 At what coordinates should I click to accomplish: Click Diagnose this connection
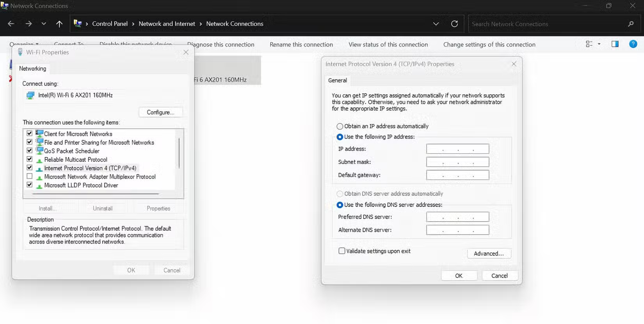pos(221,45)
